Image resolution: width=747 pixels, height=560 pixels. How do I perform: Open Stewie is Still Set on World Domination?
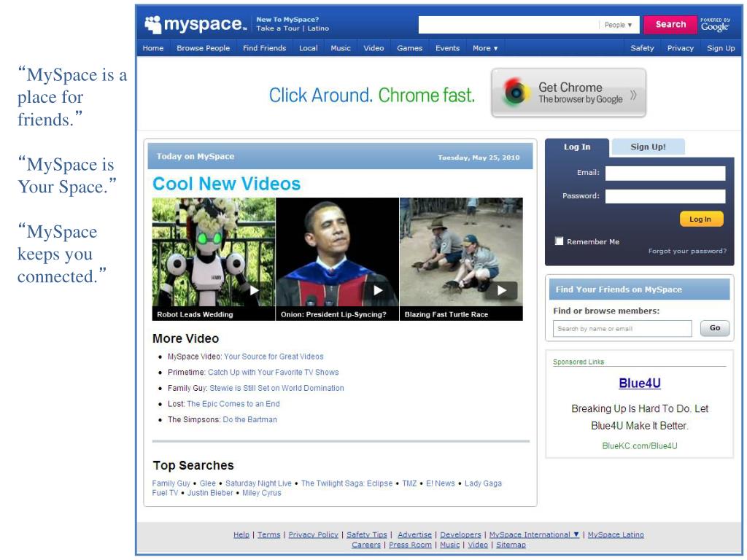[276, 388]
